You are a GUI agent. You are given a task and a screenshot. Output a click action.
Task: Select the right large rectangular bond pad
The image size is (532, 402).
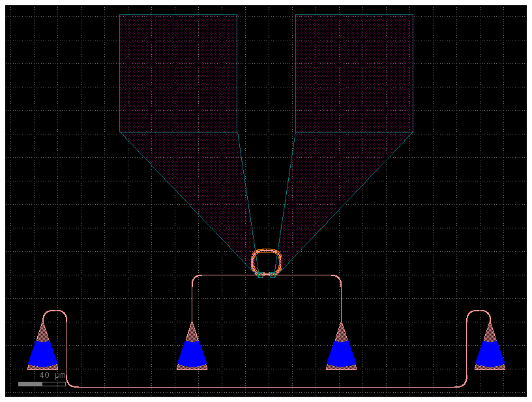tap(354, 73)
